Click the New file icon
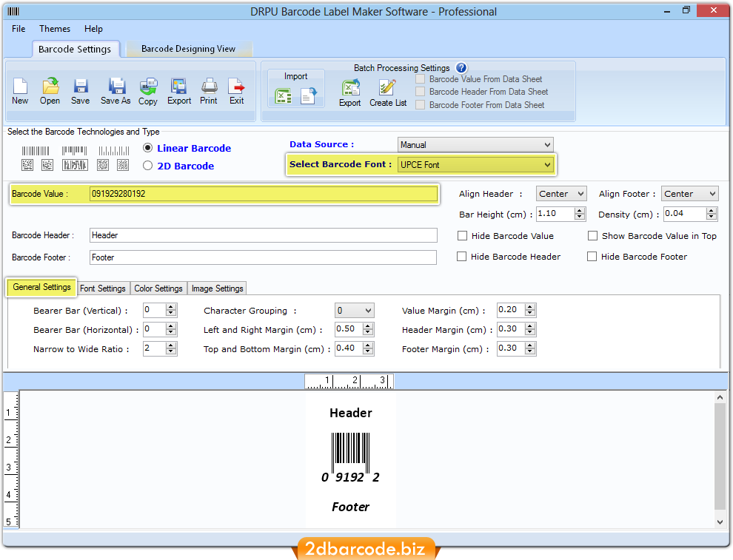The width and height of the screenshot is (733, 560). pos(20,86)
